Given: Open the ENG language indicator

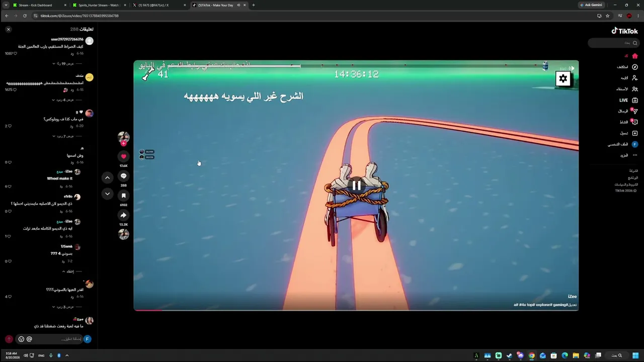Looking at the screenshot, I should (x=42, y=355).
